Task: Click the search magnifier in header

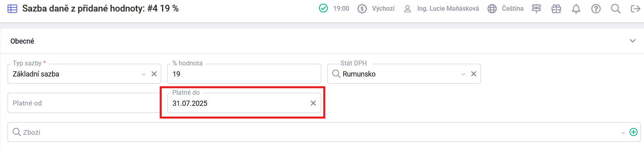Action: [616, 9]
